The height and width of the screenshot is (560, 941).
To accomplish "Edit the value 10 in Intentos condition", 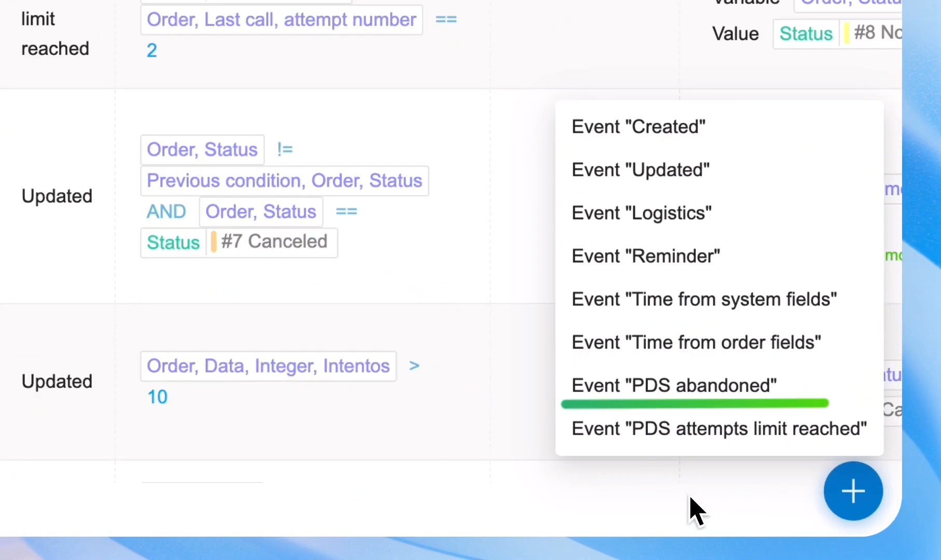I will pos(157,397).
